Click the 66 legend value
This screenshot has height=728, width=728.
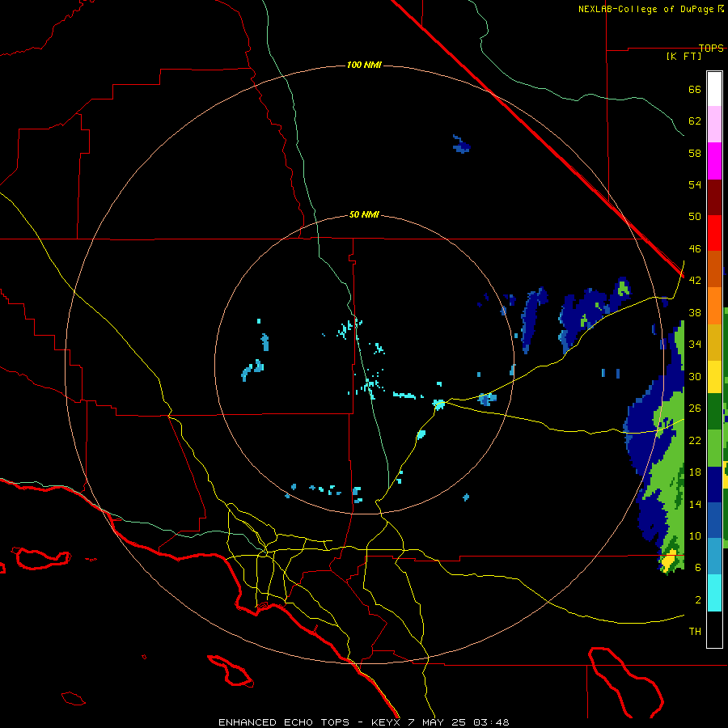click(695, 90)
